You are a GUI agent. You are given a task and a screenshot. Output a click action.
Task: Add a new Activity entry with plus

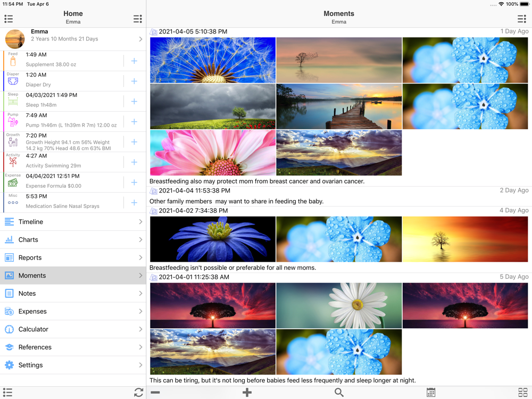135,162
